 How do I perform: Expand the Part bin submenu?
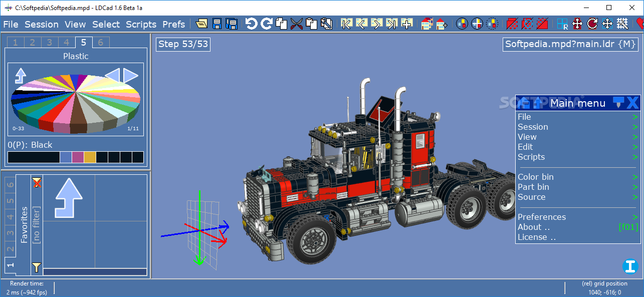pyautogui.click(x=578, y=187)
